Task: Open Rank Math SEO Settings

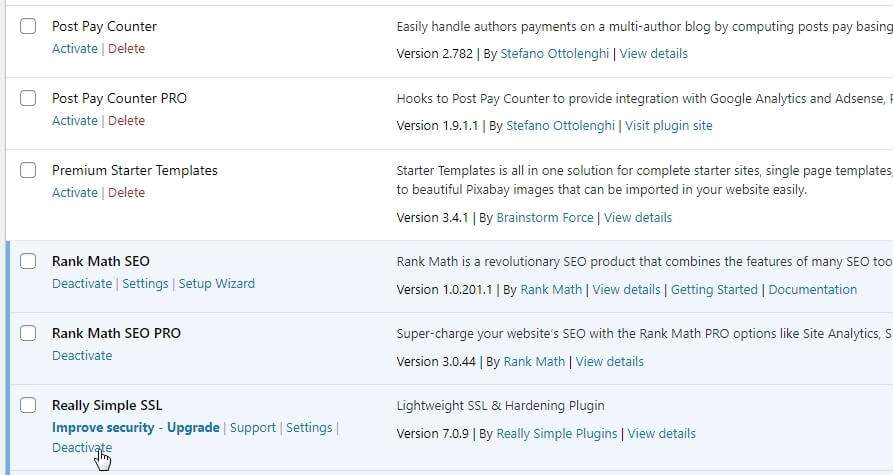Action: tap(145, 284)
